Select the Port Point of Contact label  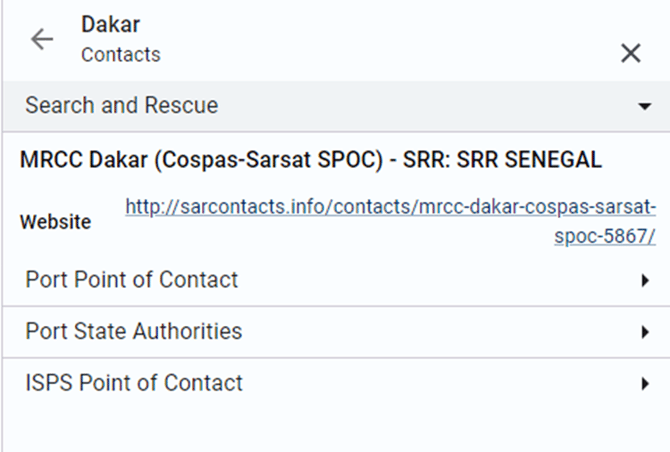pyautogui.click(x=132, y=280)
